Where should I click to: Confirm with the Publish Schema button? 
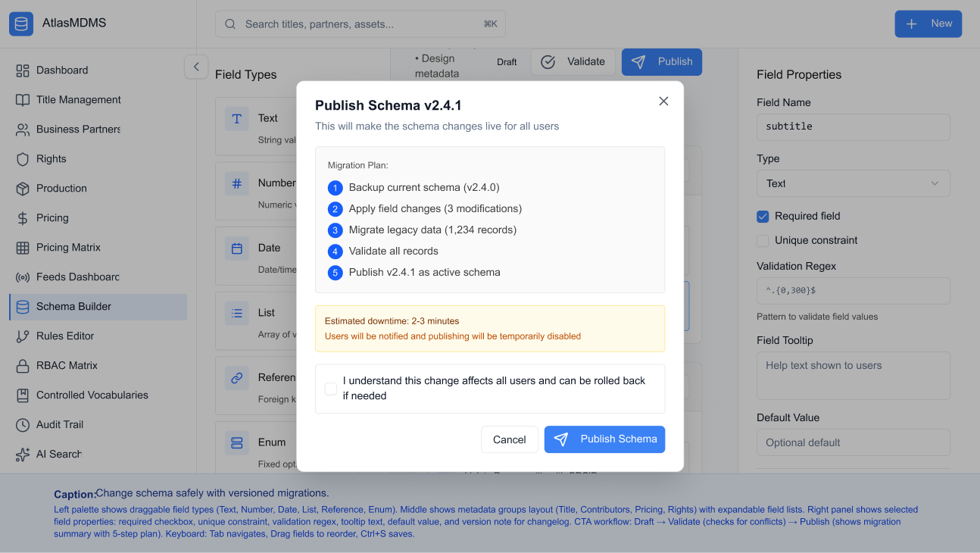point(604,439)
